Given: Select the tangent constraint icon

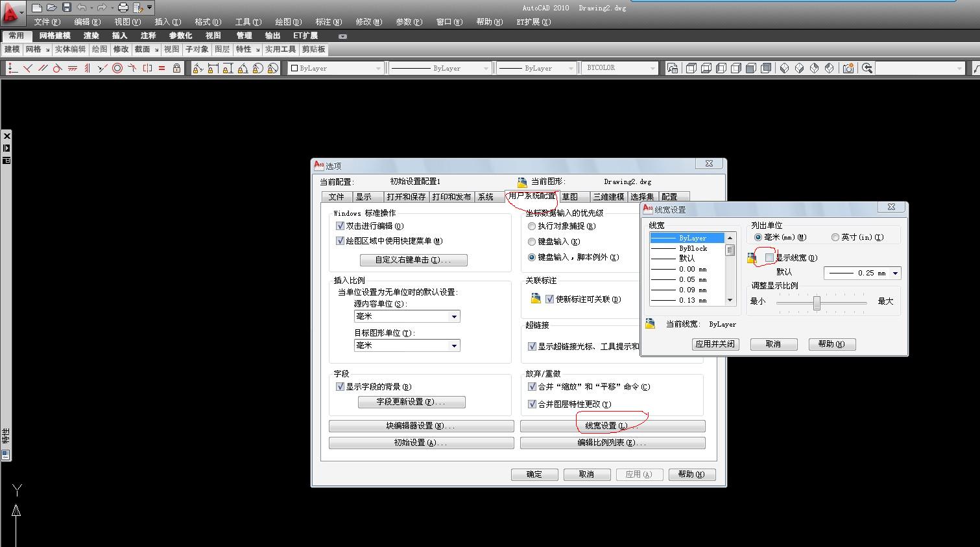Looking at the screenshot, I should [57, 68].
